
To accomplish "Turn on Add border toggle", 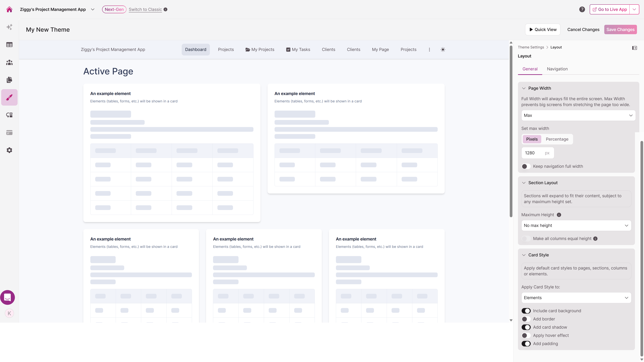I will point(526,319).
